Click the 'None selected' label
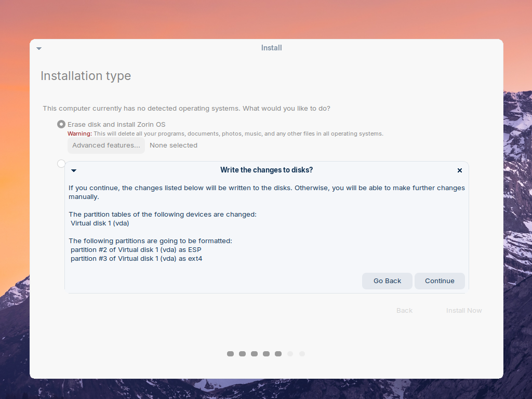 [x=174, y=145]
